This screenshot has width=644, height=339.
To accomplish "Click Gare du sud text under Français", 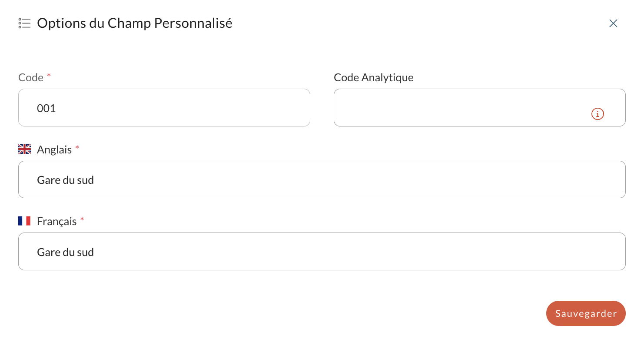I will pyautogui.click(x=66, y=252).
